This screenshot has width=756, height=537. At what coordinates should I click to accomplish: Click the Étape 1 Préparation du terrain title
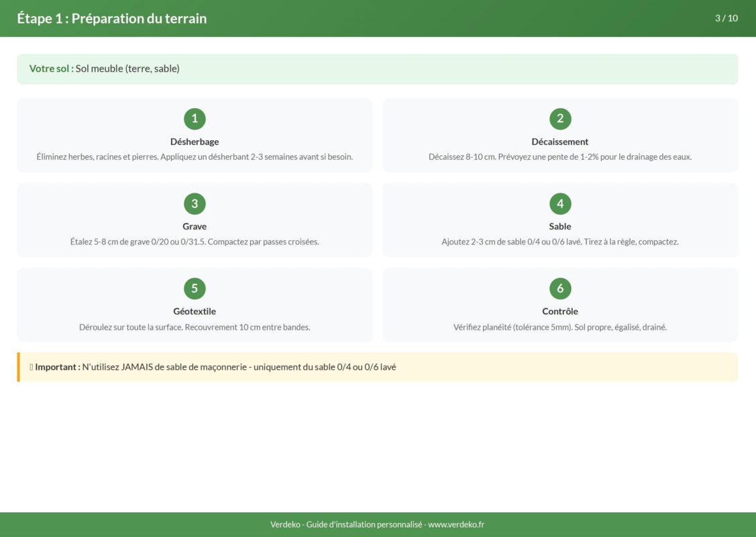[112, 18]
